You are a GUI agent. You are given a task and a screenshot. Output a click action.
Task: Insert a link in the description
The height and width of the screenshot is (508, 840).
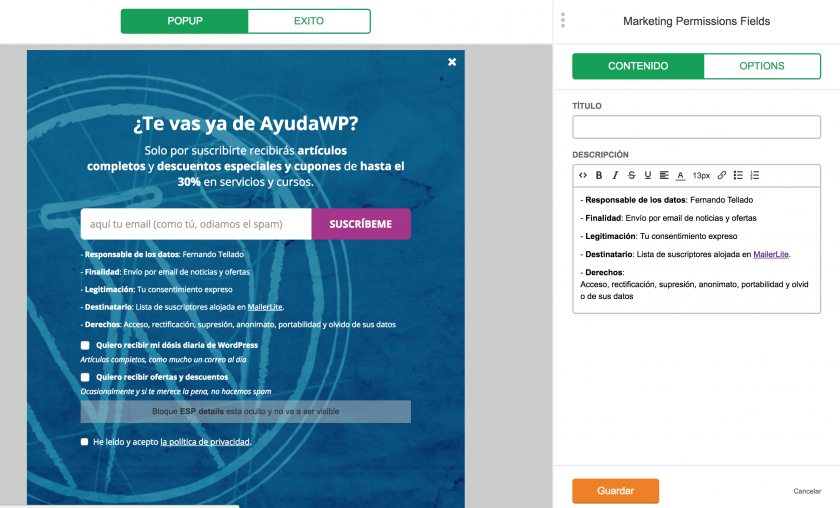[722, 175]
